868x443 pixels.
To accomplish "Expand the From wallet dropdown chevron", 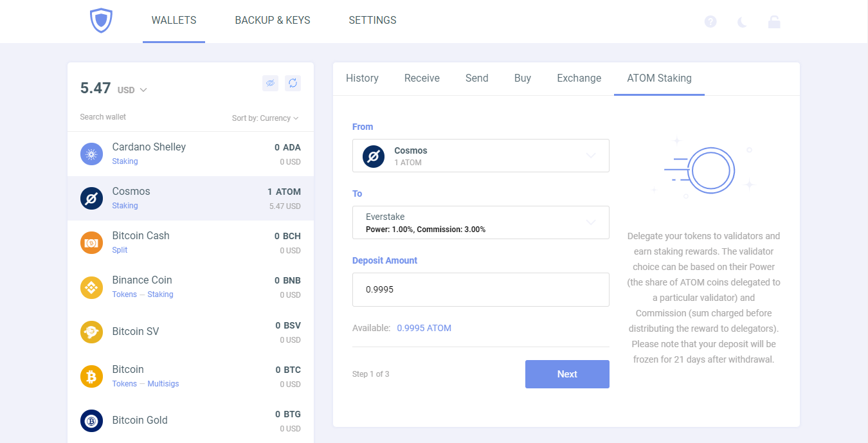I will point(591,155).
